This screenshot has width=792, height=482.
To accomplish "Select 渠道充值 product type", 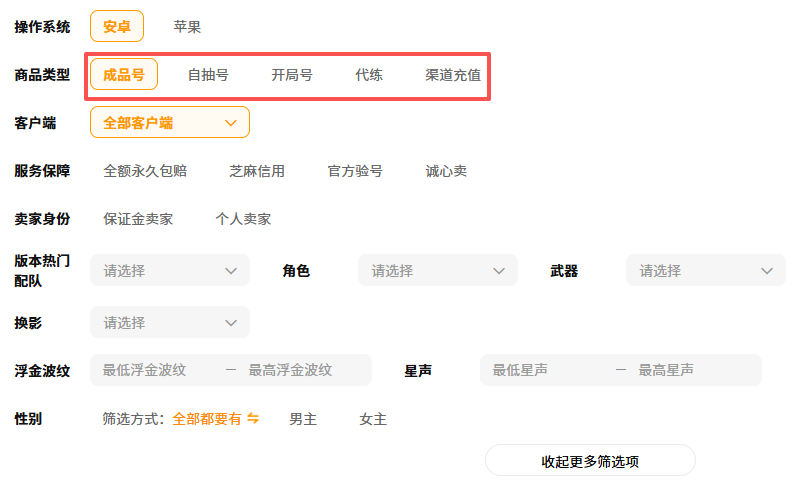I will coord(453,75).
